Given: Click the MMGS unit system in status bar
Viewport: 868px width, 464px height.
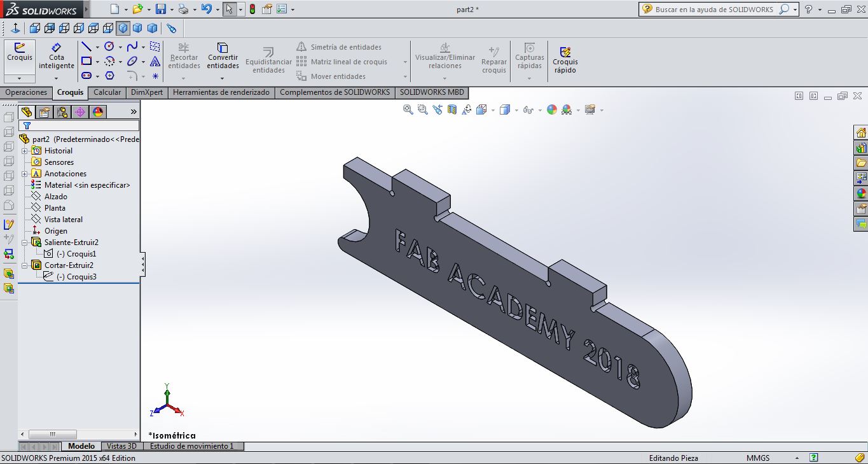Looking at the screenshot, I should (x=758, y=458).
